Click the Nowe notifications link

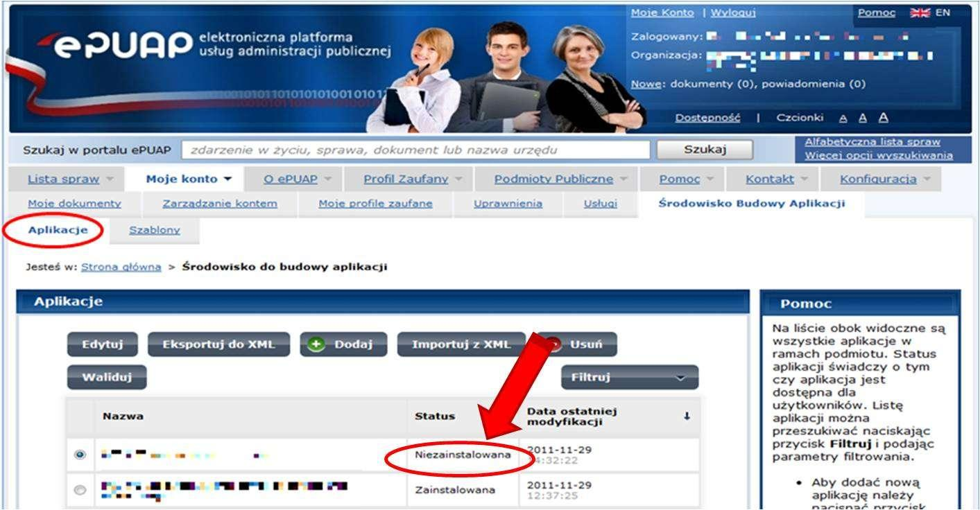click(x=645, y=84)
